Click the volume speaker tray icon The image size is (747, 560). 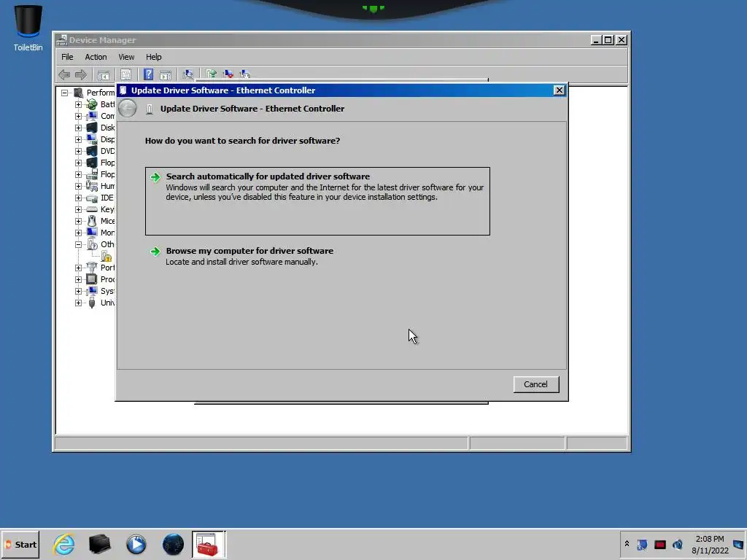click(x=678, y=544)
